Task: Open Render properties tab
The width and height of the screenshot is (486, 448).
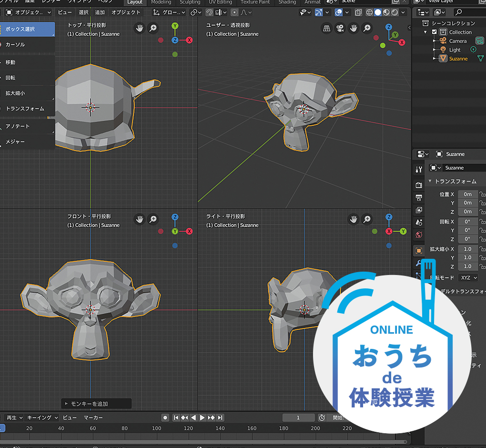Action: point(419,185)
